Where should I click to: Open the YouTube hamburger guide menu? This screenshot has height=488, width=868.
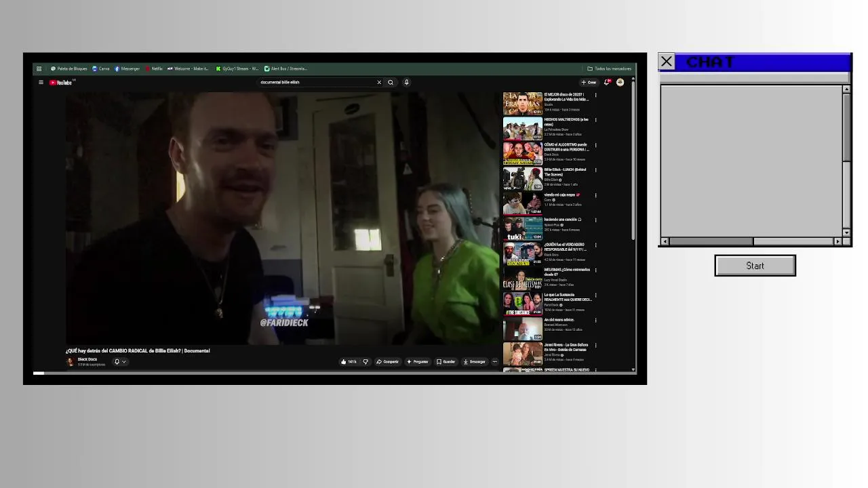[41, 83]
